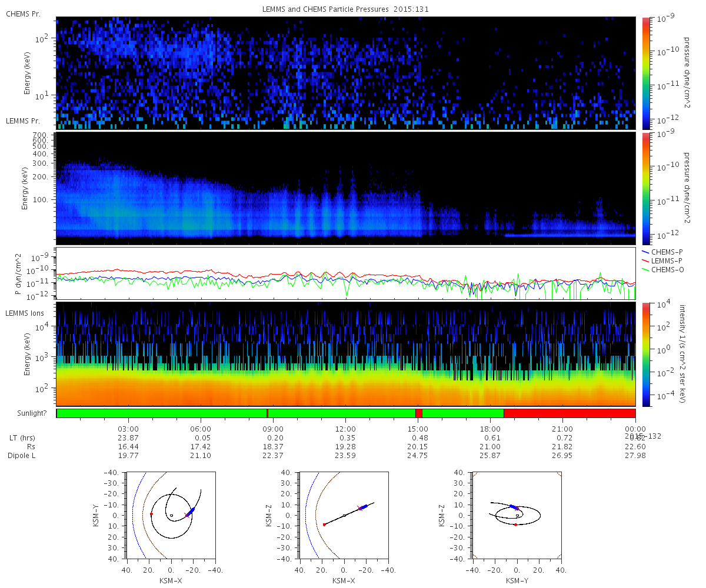This screenshot has width=706, height=588.
Task: Select the LEMMS-P legend entry
Action: [x=662, y=260]
